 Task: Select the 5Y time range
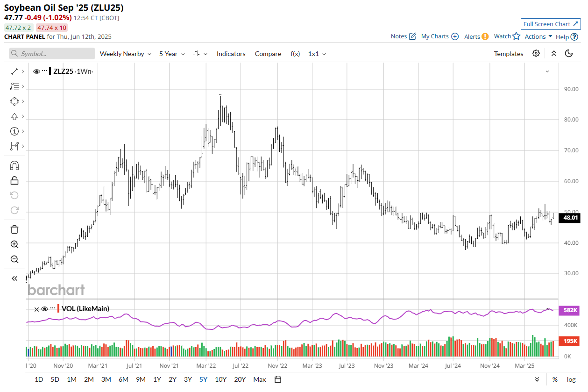[203, 379]
